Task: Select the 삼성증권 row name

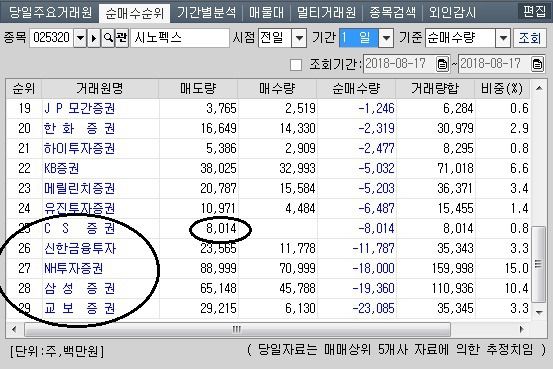Action: 79,289
